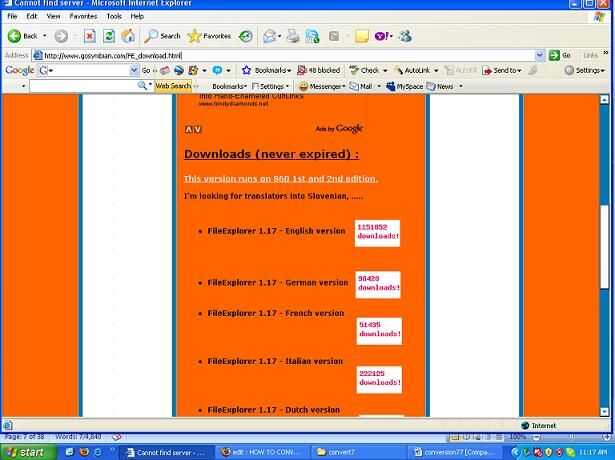The image size is (615, 460).
Task: Click the Mail envelope toolbar icon
Action: [x=269, y=36]
